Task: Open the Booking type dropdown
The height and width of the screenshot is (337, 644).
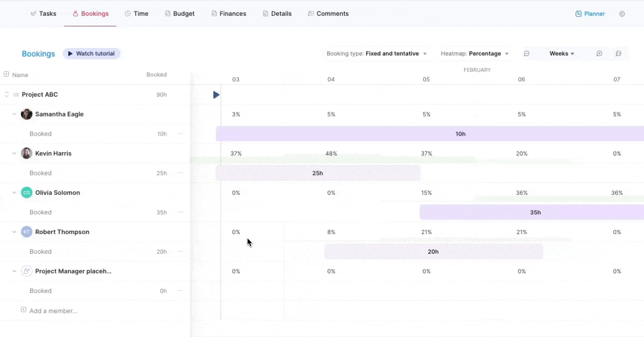Action: pos(376,54)
